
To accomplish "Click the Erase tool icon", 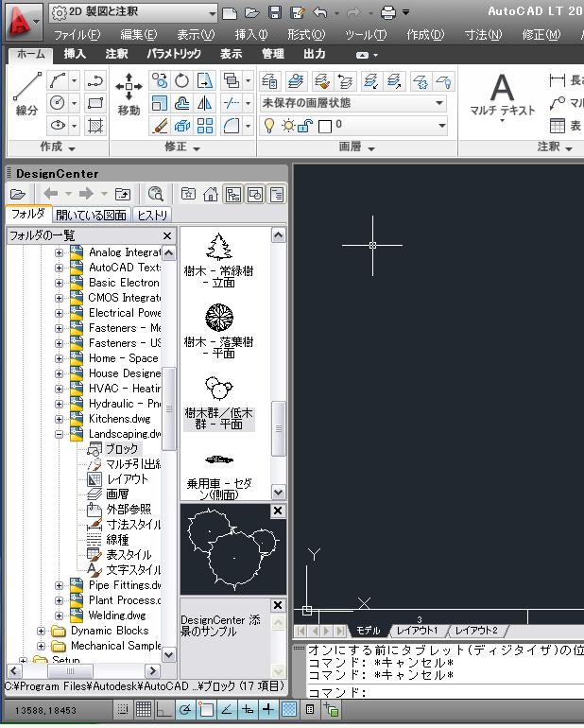I will tap(160, 126).
